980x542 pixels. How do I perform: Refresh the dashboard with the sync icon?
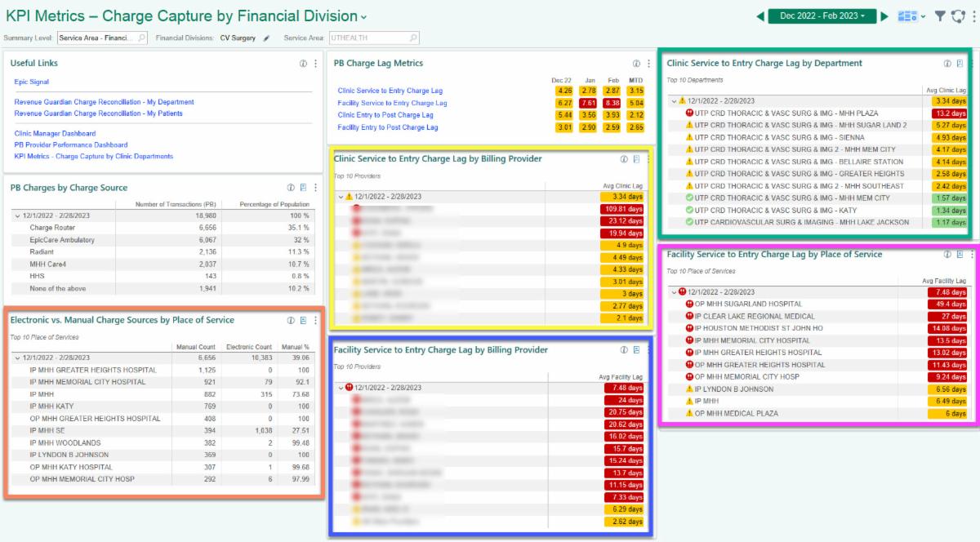coord(957,14)
